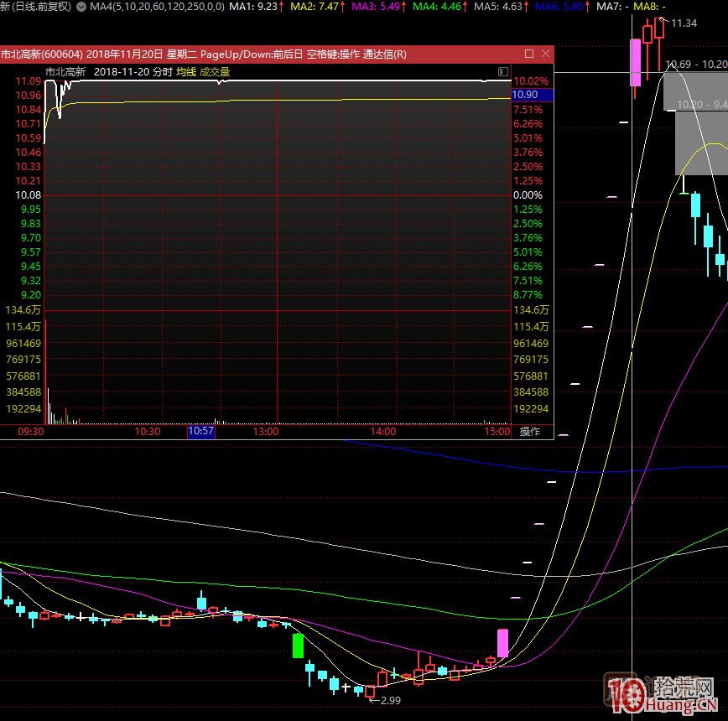This screenshot has height=721, width=728.
Task: Select the 11.34 high price annotation
Action: tap(684, 23)
